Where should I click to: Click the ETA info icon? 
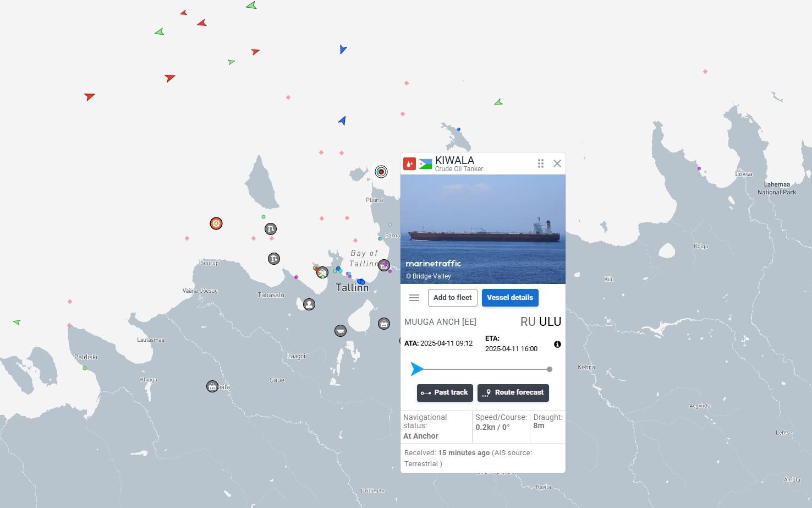coord(557,344)
